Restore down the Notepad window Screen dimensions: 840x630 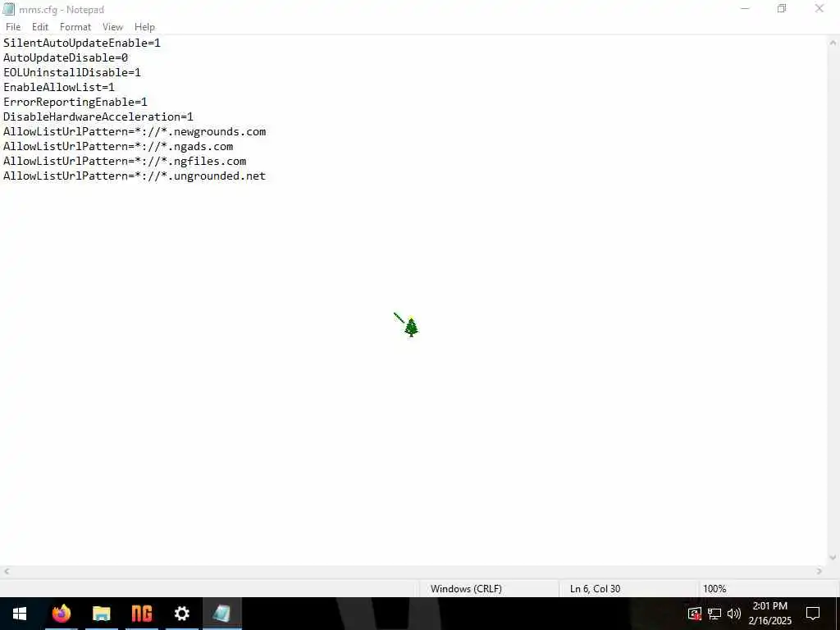click(782, 8)
